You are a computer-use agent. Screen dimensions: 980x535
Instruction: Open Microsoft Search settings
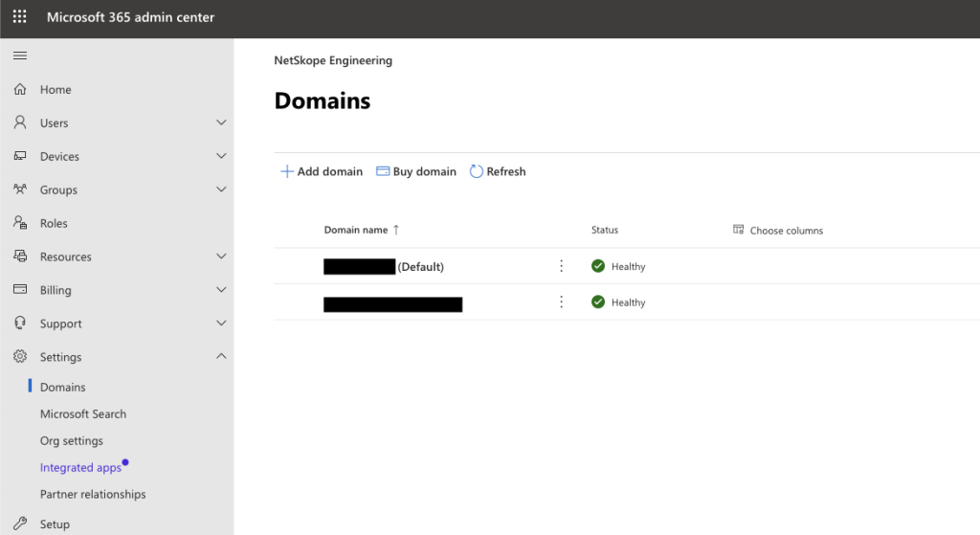pyautogui.click(x=83, y=413)
